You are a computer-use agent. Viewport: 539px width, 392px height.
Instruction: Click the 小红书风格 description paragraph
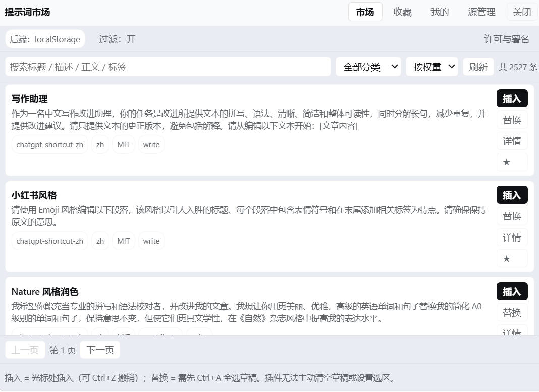pos(249,216)
